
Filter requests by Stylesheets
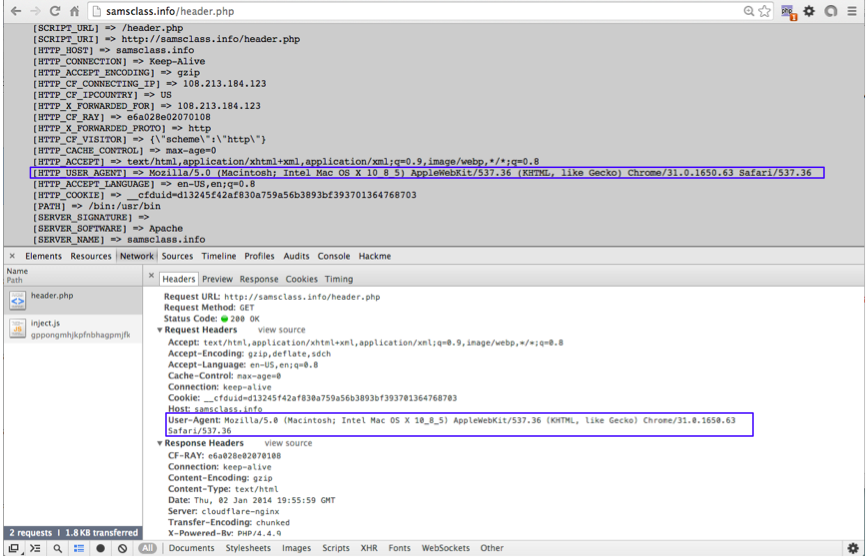[248, 548]
